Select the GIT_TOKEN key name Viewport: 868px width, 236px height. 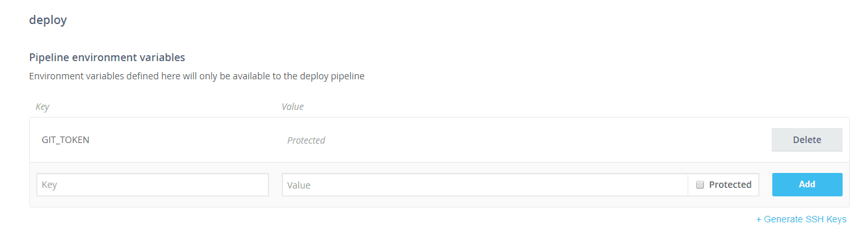point(65,140)
